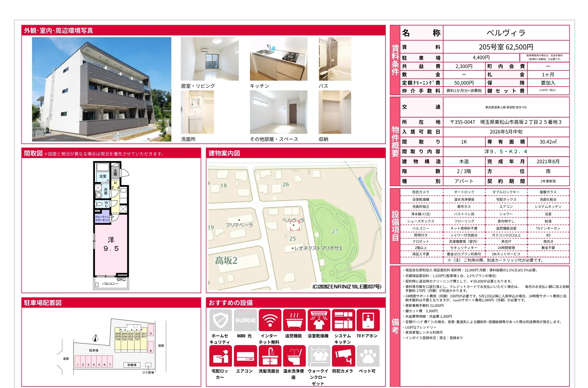588x388 pixels.
Task: Click the 洗髪洗面台 washbasin icon
Action: click(x=270, y=356)
